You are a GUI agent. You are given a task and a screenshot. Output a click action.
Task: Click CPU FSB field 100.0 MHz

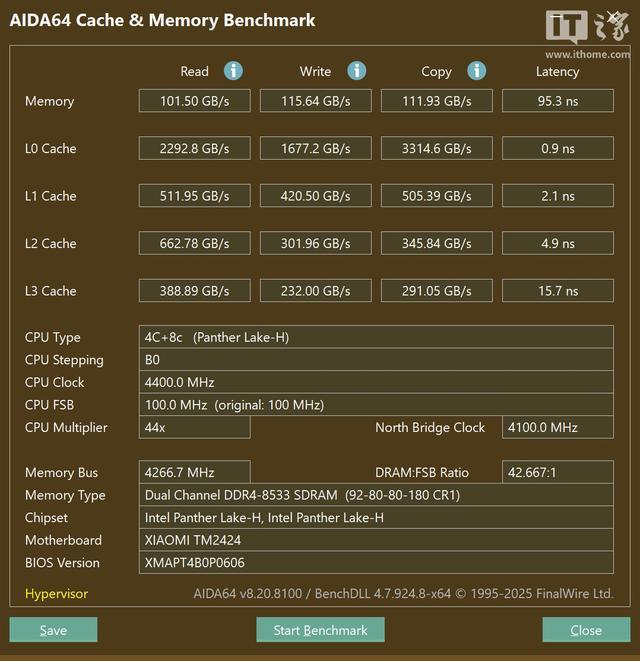376,405
